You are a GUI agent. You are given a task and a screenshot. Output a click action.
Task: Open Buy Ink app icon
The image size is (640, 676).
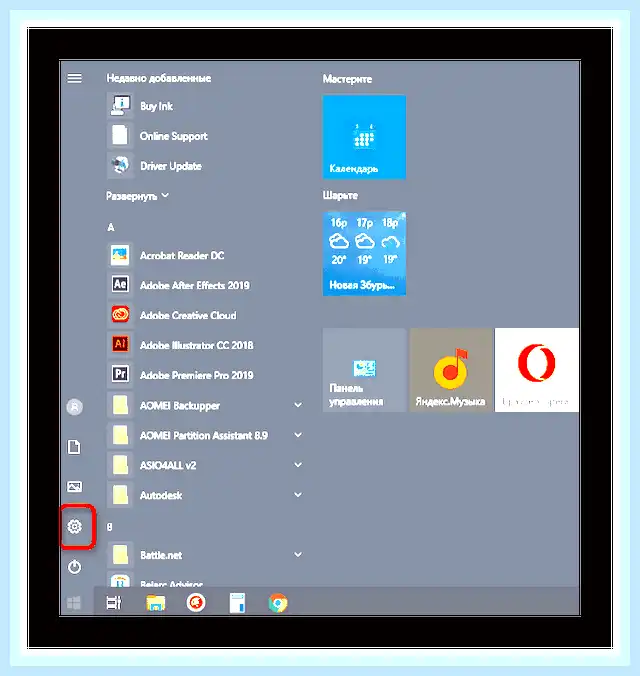pyautogui.click(x=120, y=106)
